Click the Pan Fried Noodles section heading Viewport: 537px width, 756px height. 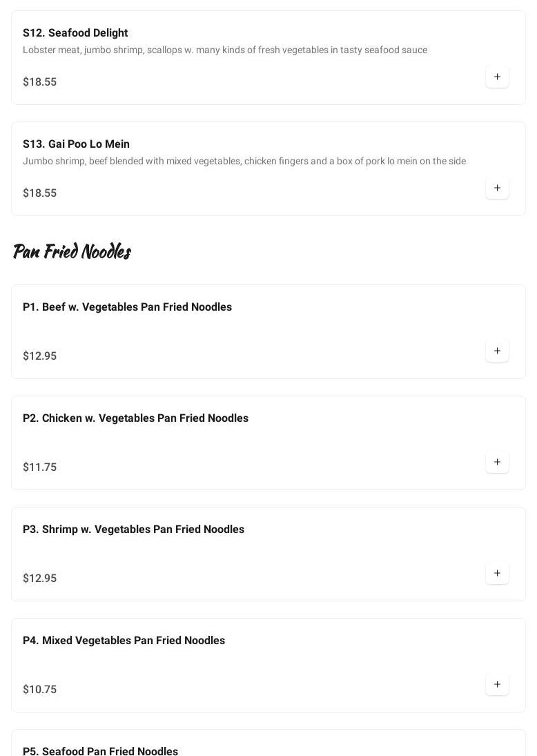click(72, 251)
